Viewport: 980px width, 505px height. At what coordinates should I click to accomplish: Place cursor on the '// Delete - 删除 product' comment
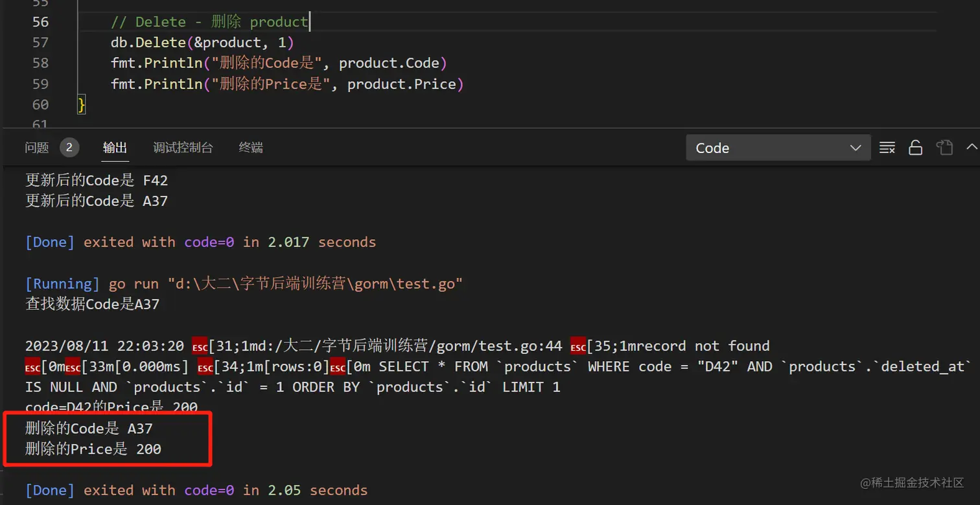click(x=209, y=22)
